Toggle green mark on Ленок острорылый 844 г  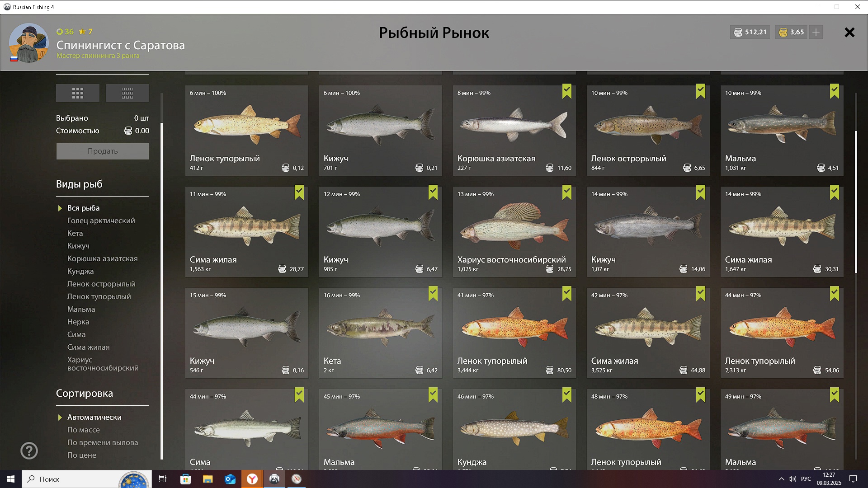pos(700,91)
